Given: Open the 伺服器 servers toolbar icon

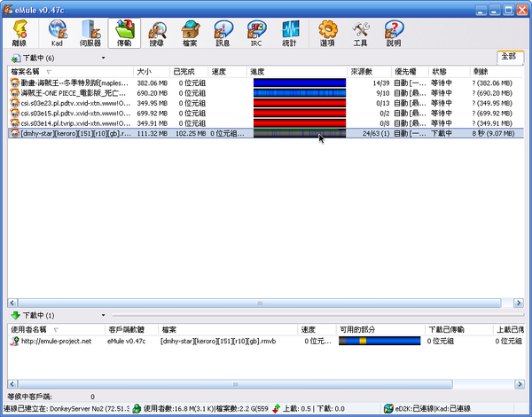Looking at the screenshot, I should pos(90,34).
